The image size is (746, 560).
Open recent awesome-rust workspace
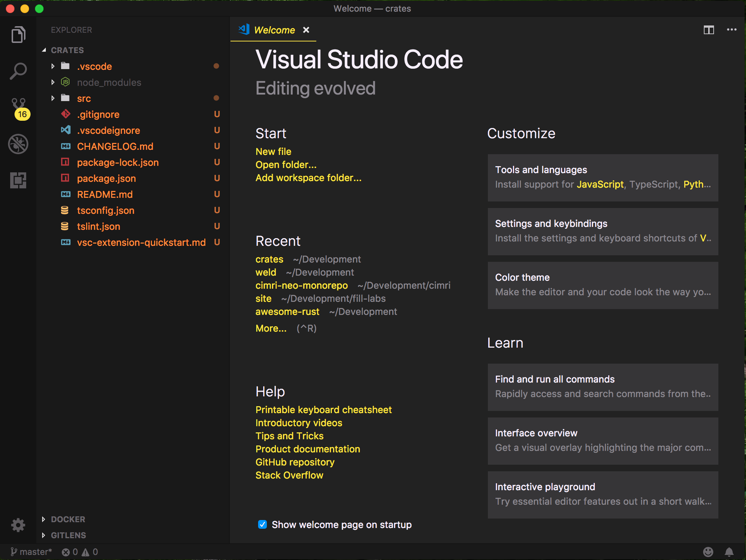point(288,311)
